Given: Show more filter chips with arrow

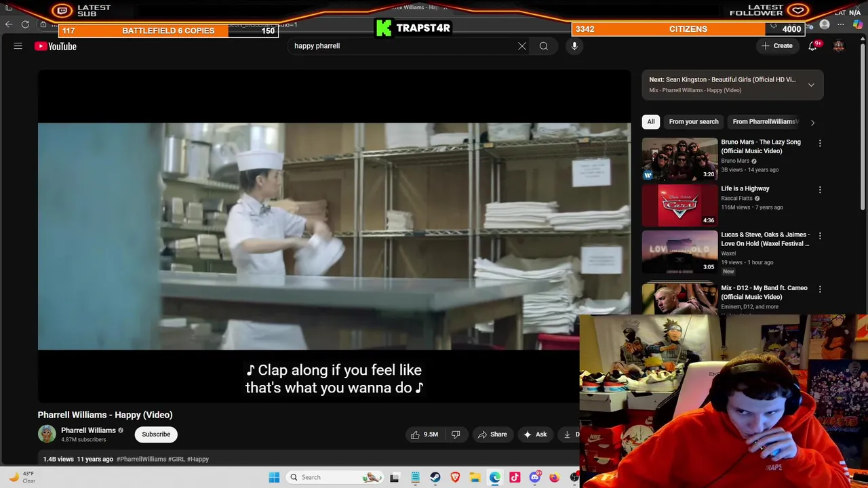Looking at the screenshot, I should [812, 122].
